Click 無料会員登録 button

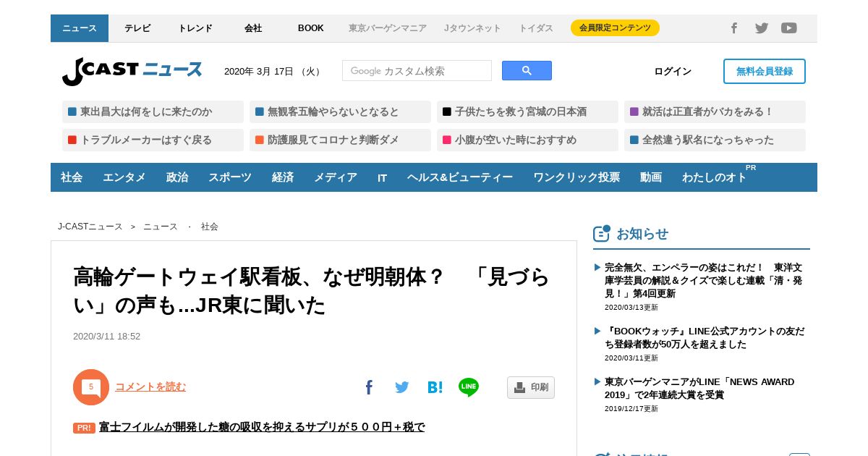tap(765, 71)
